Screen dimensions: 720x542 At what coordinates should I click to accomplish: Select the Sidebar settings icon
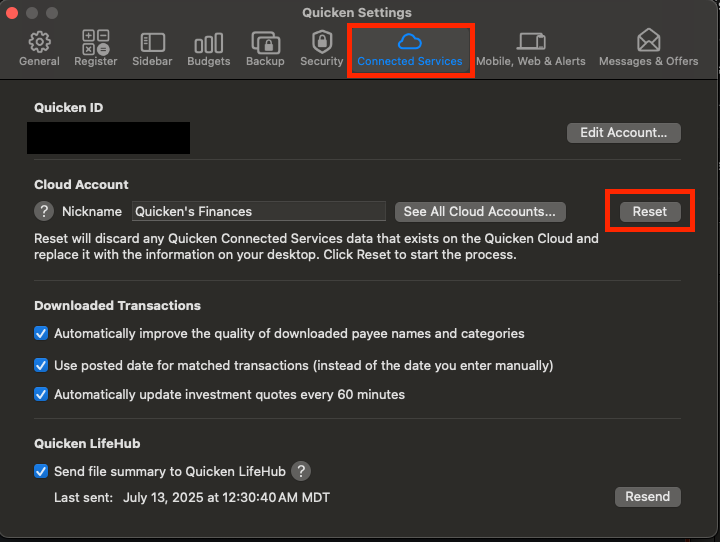click(152, 42)
